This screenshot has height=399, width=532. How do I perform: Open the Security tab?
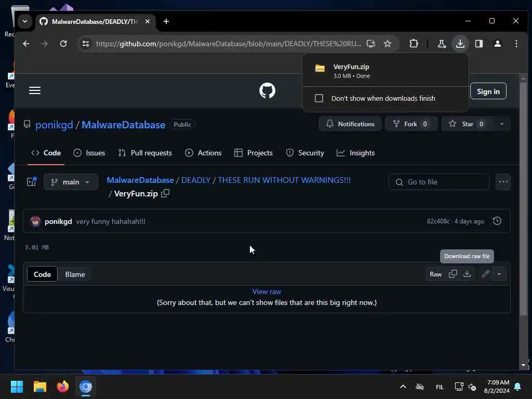(305, 153)
